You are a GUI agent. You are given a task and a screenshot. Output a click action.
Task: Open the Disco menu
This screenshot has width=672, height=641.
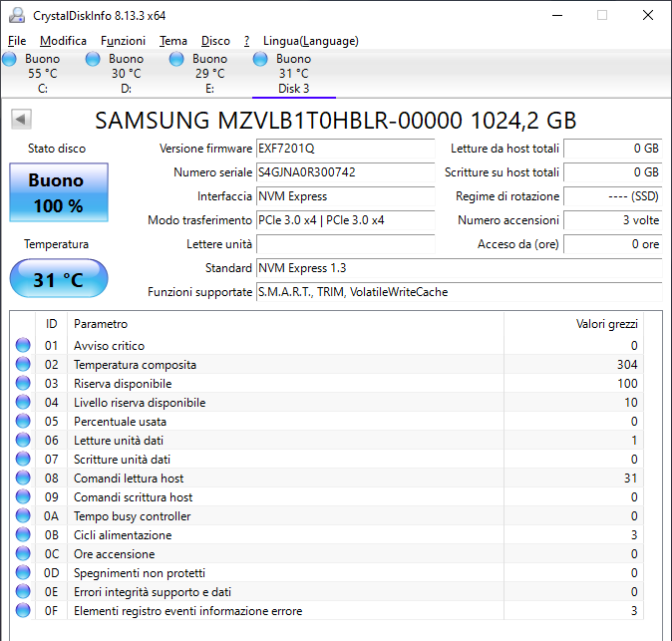[215, 41]
